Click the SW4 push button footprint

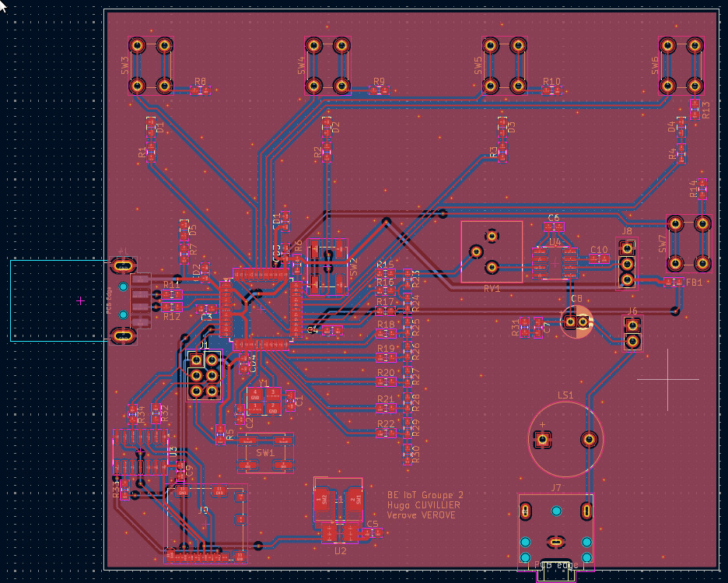click(x=327, y=65)
